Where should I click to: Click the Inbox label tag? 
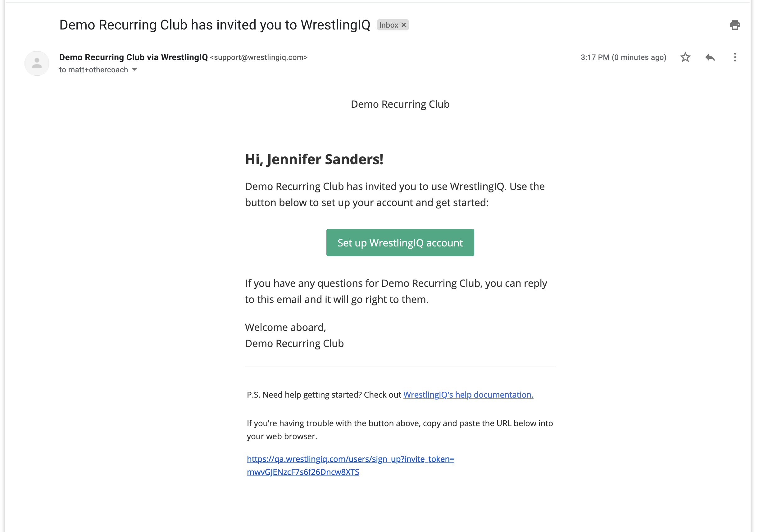pos(389,25)
